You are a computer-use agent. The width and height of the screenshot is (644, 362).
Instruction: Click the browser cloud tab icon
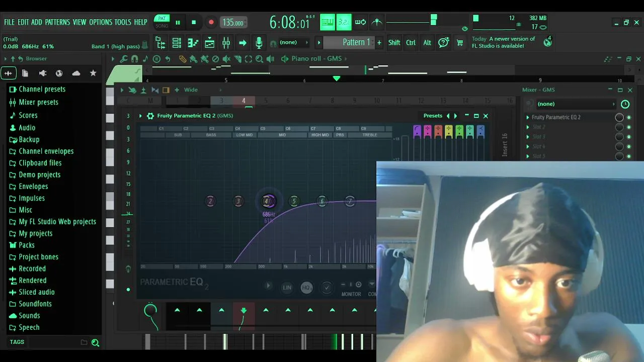76,73
